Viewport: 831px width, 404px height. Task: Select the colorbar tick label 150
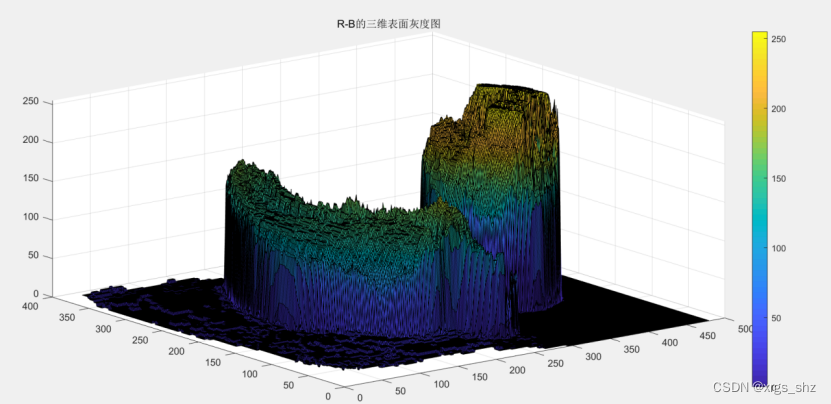point(779,179)
